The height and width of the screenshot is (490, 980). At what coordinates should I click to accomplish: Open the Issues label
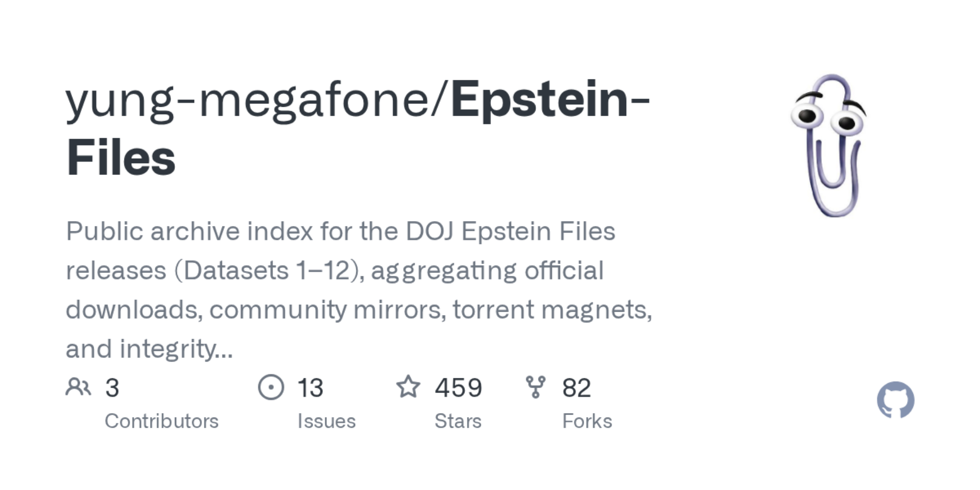coord(326,421)
